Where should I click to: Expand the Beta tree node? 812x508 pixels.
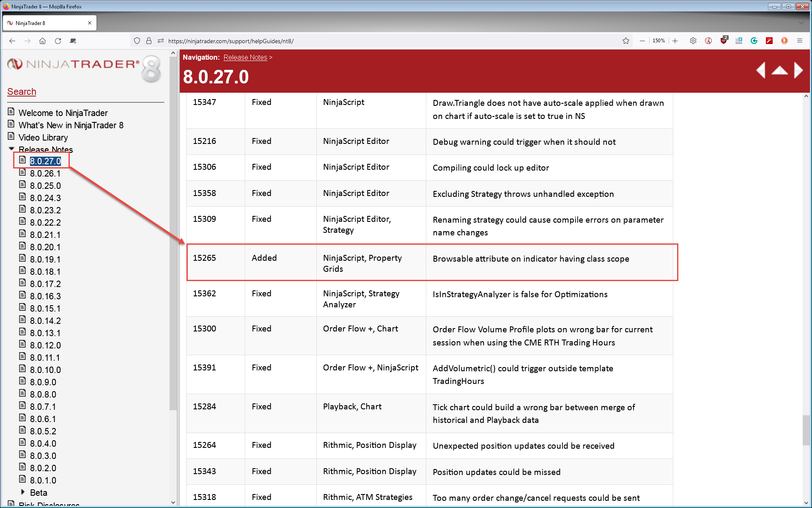(23, 492)
